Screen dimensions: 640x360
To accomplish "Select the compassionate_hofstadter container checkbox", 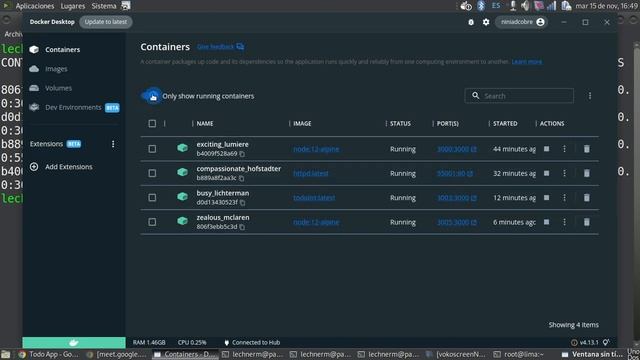I will pyautogui.click(x=152, y=173).
